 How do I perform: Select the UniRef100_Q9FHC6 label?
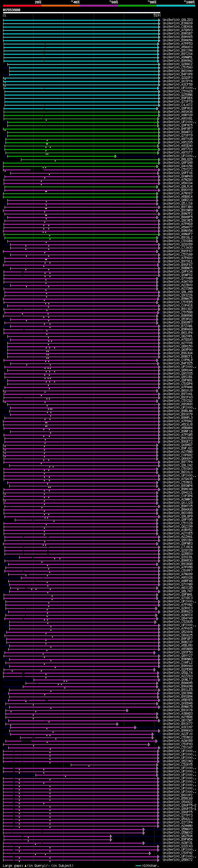(x=178, y=108)
